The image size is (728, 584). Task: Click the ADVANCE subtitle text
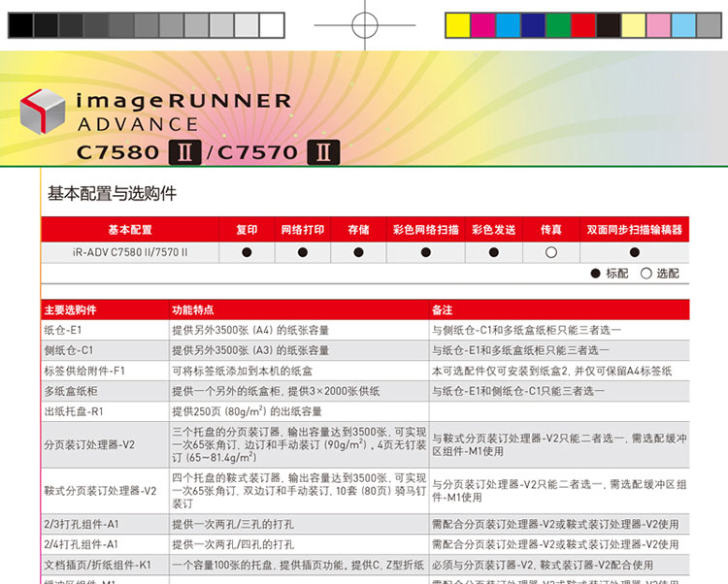click(x=138, y=124)
